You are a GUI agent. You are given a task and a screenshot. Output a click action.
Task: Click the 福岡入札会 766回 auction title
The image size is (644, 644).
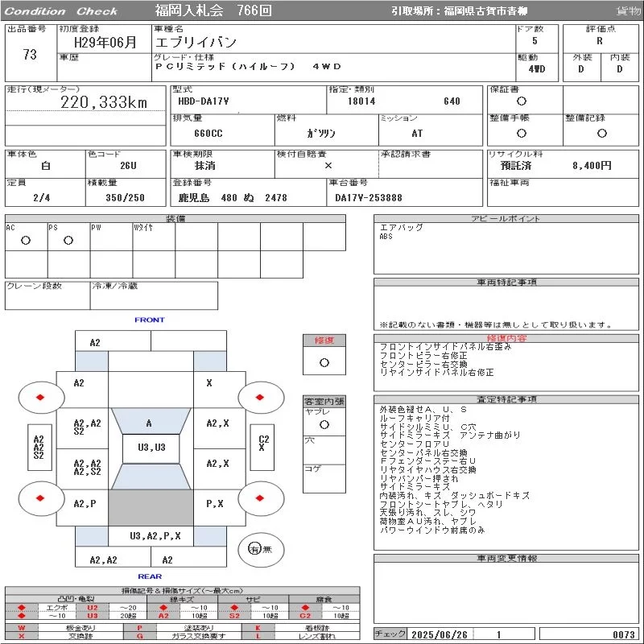pyautogui.click(x=213, y=10)
